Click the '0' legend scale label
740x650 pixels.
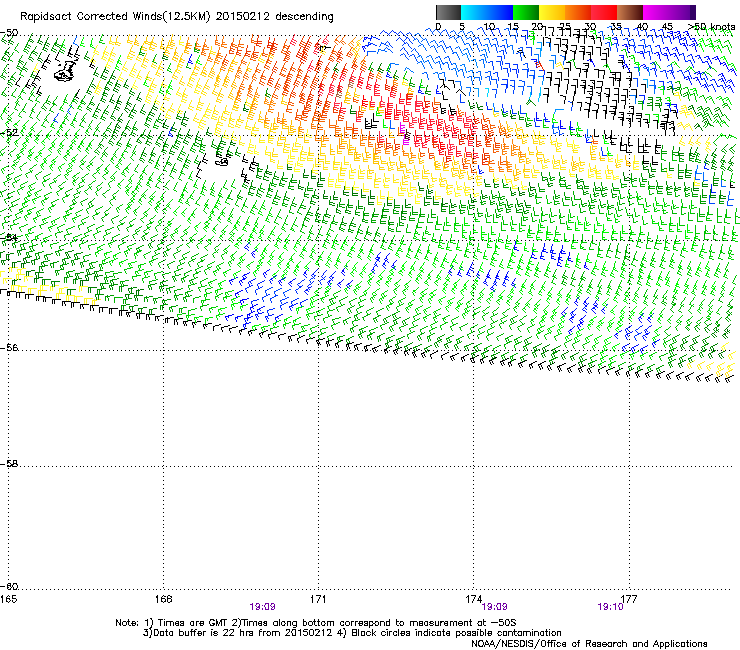coord(438,27)
